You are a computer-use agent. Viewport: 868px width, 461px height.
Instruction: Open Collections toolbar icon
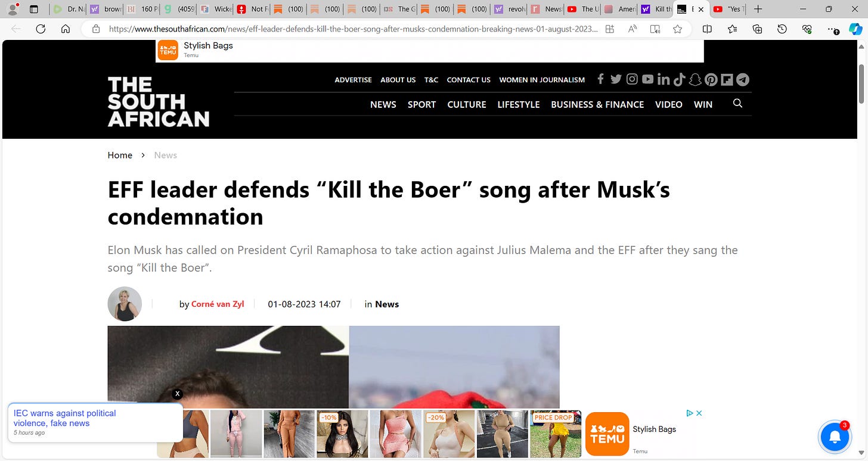[757, 29]
